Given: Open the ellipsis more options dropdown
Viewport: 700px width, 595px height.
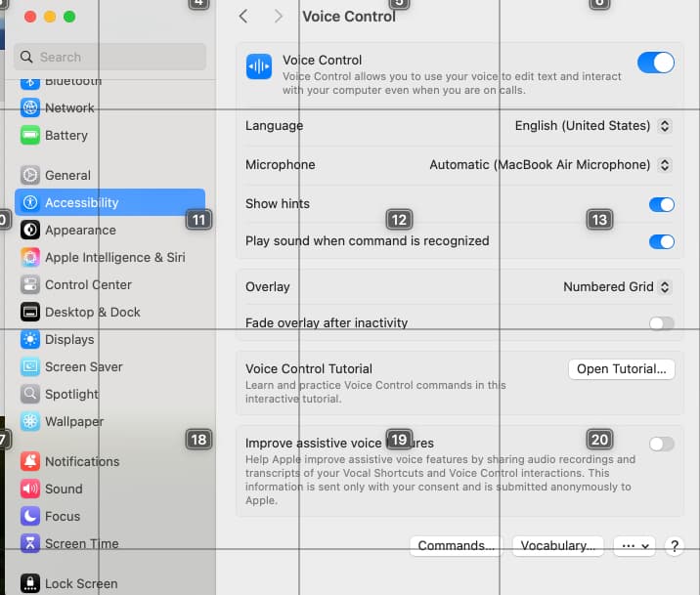Looking at the screenshot, I should click(634, 546).
